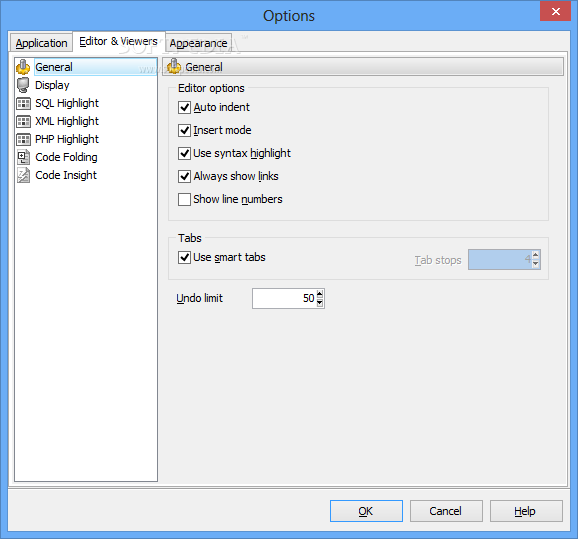Click the Cancel button
The height and width of the screenshot is (539, 578).
[446, 511]
